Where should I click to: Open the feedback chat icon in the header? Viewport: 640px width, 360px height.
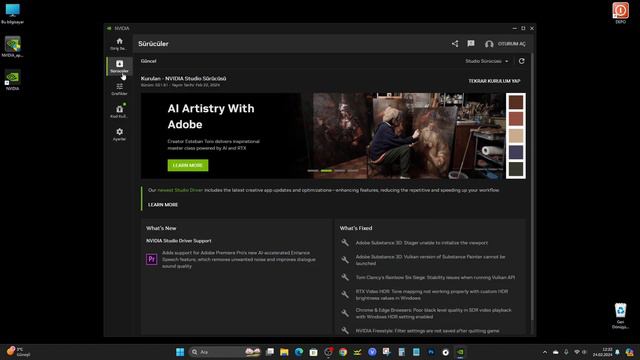pyautogui.click(x=471, y=44)
